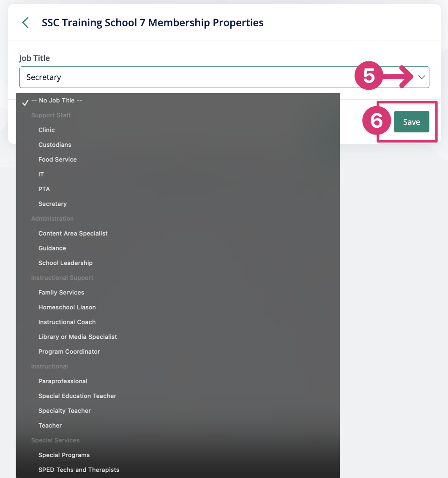Pick Food Service job title
Screen dimensions: 448x478
click(57, 159)
